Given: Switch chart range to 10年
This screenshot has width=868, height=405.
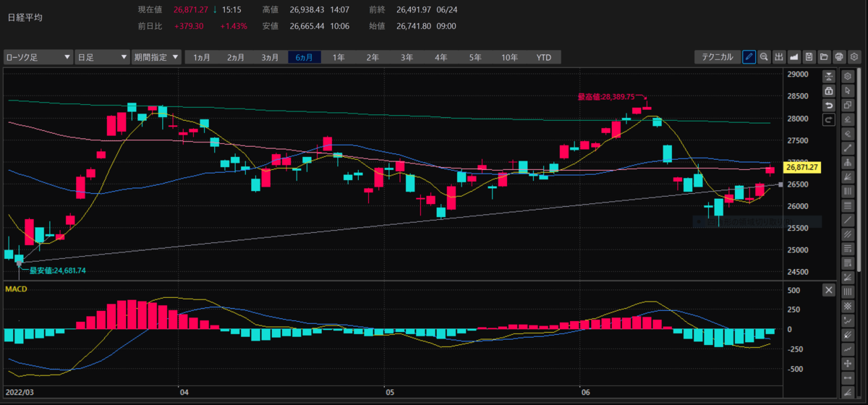Looking at the screenshot, I should pyautogui.click(x=509, y=56).
